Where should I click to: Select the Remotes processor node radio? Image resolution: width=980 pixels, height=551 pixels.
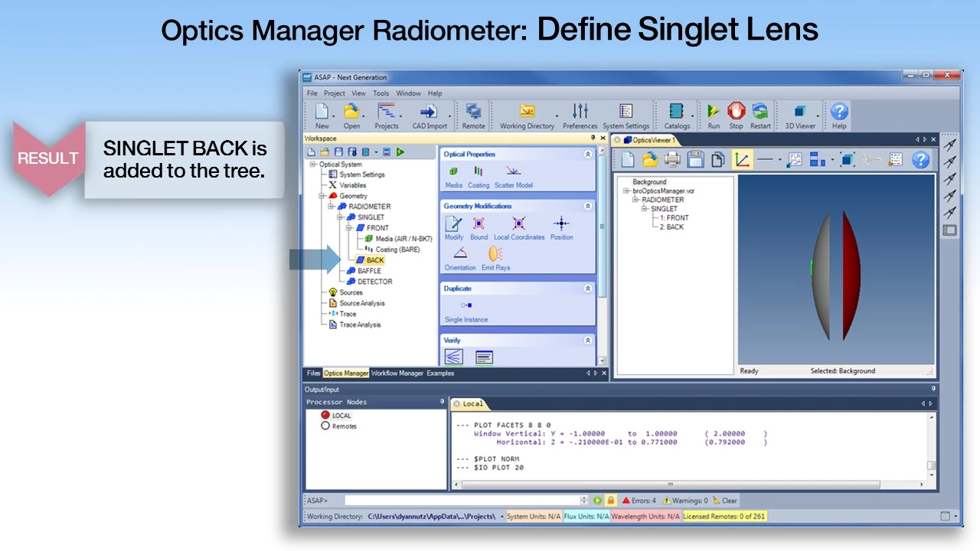[x=325, y=426]
